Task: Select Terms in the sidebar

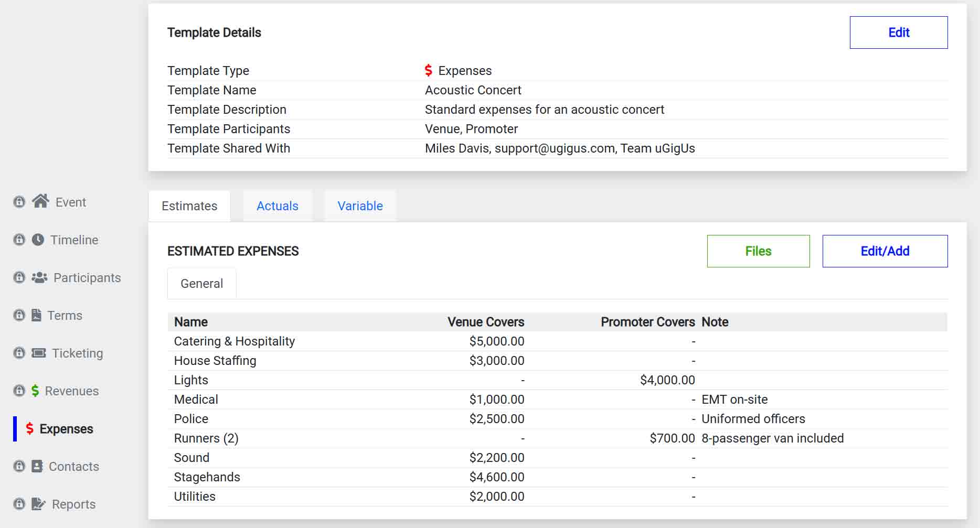Action: tap(65, 315)
